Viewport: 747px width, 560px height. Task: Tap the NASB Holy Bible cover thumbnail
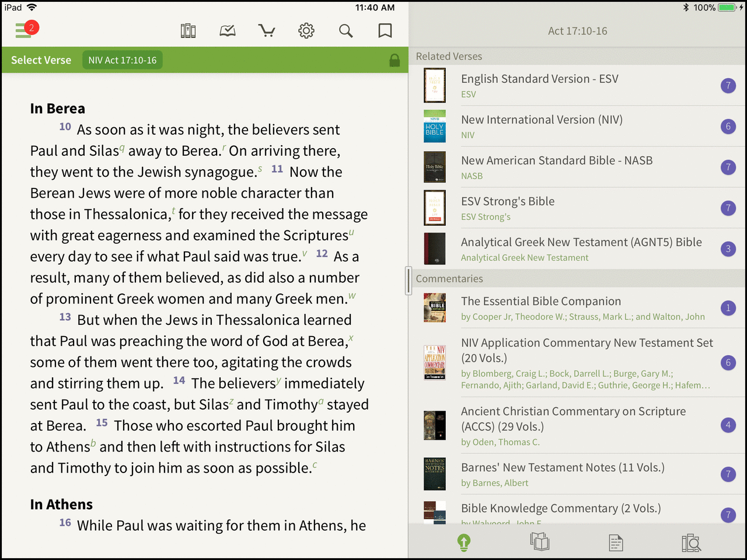tap(435, 167)
